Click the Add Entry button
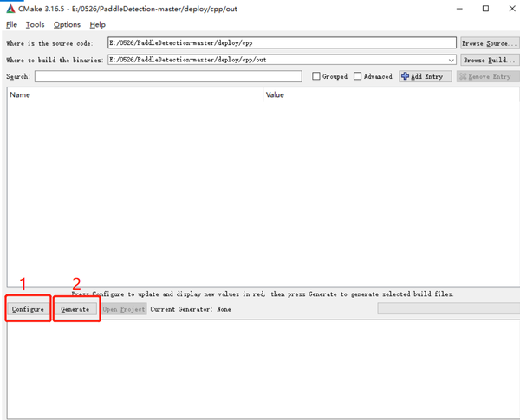This screenshot has width=520, height=420. click(426, 76)
